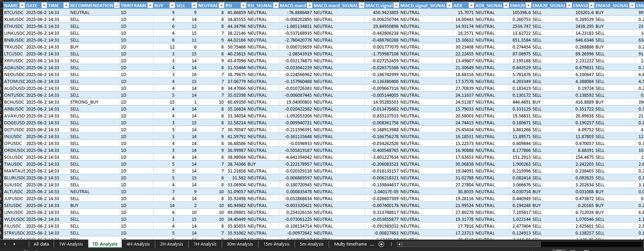Click the horizontal scrollbar track
The width and height of the screenshot is (644, 251).
click(x=519, y=244)
